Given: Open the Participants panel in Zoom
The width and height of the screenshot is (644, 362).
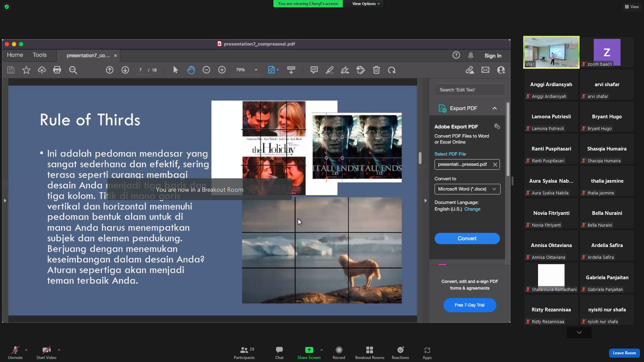Looking at the screenshot, I should point(244,353).
